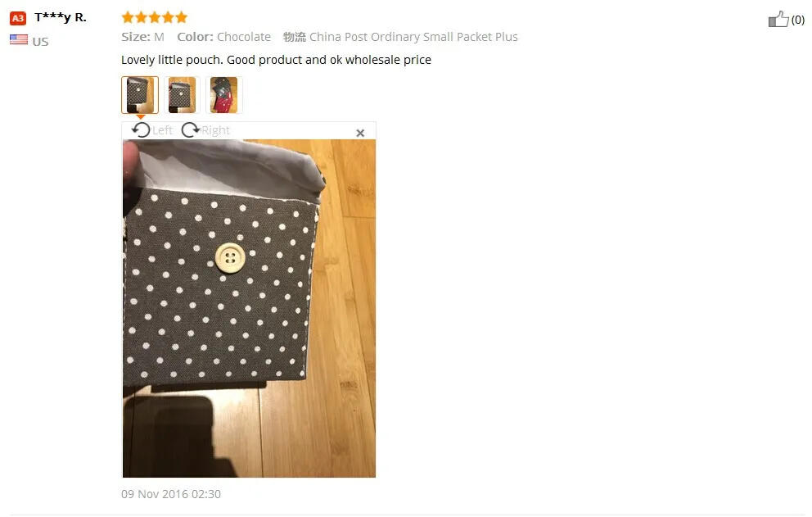Click the helpful vote count (0)
Image resolution: width=812 pixels, height=517 pixels.
[x=797, y=20]
